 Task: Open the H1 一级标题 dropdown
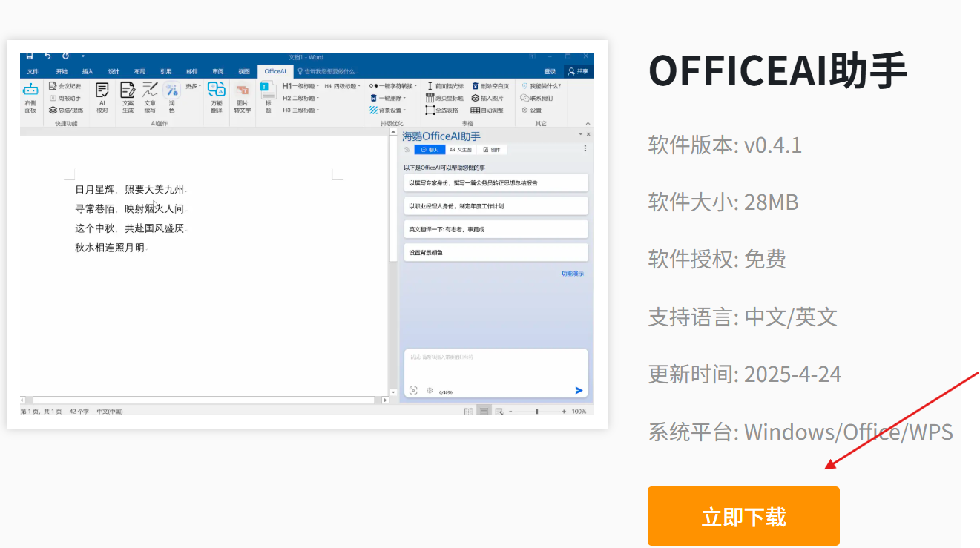click(300, 86)
